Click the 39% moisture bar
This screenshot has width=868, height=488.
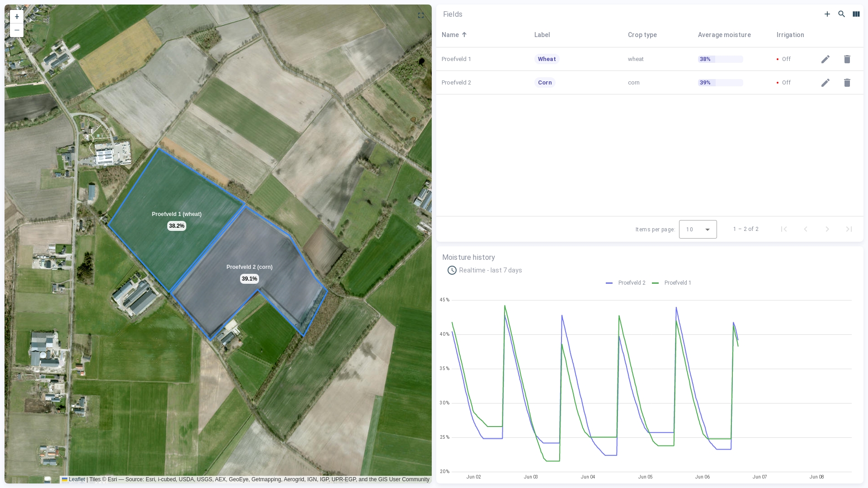pos(721,83)
